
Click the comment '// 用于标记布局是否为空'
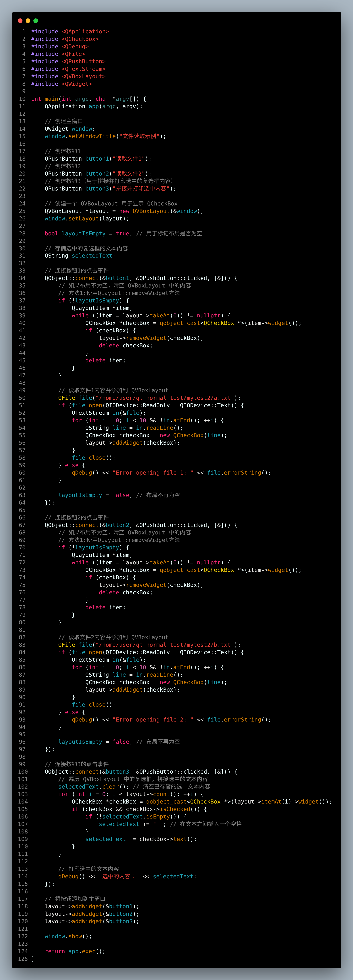pos(169,234)
